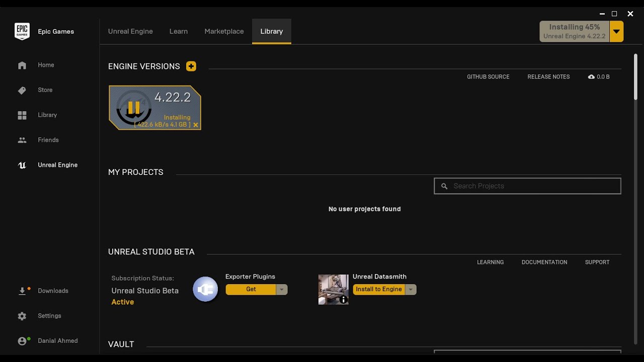The height and width of the screenshot is (362, 644).
Task: Click the Store tag icon in sidebar
Action: [22, 90]
